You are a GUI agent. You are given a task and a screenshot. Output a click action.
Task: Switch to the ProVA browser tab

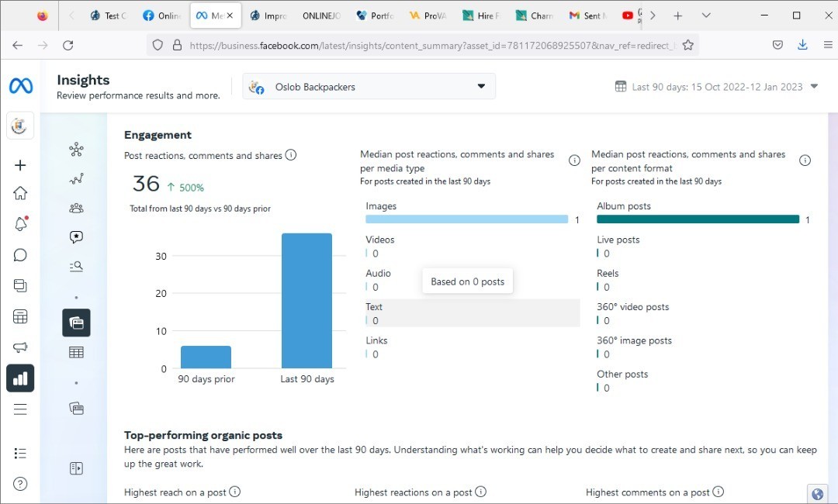(x=428, y=16)
